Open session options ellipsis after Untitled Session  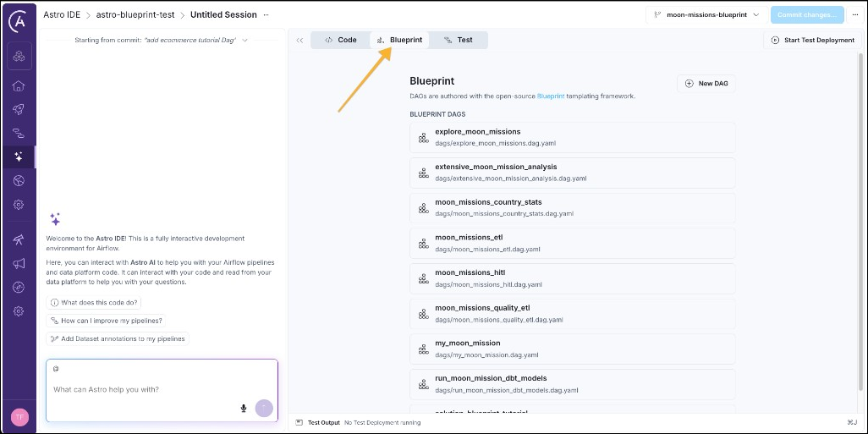coord(266,15)
